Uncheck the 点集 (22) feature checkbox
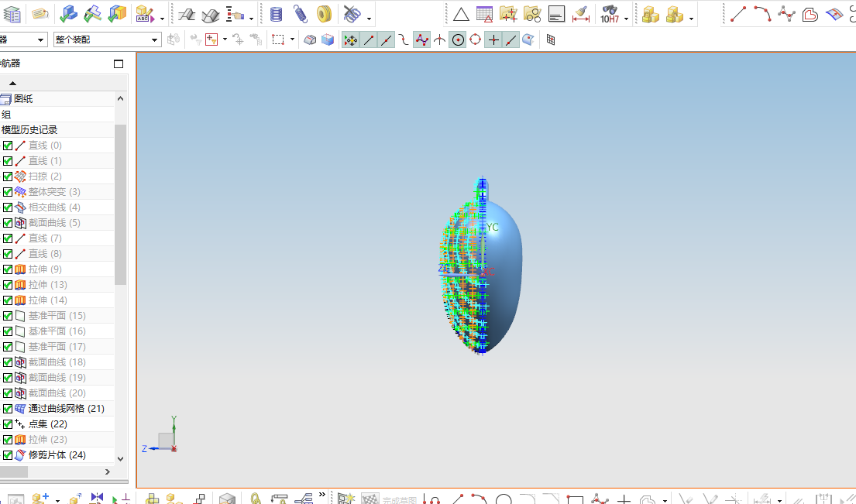This screenshot has height=504, width=856. click(x=8, y=424)
